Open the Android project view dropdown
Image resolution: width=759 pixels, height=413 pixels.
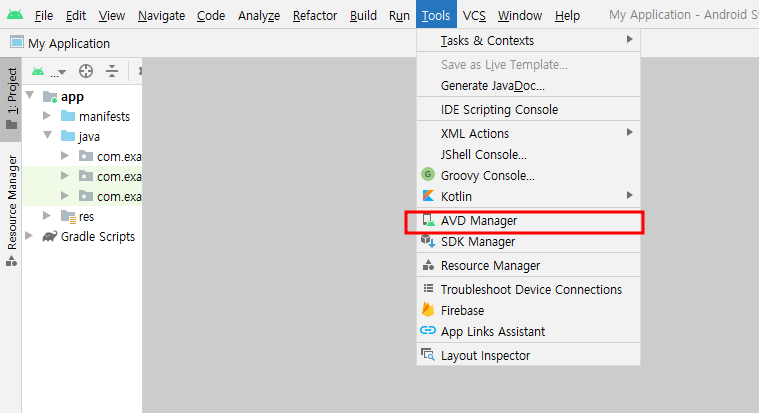48,72
